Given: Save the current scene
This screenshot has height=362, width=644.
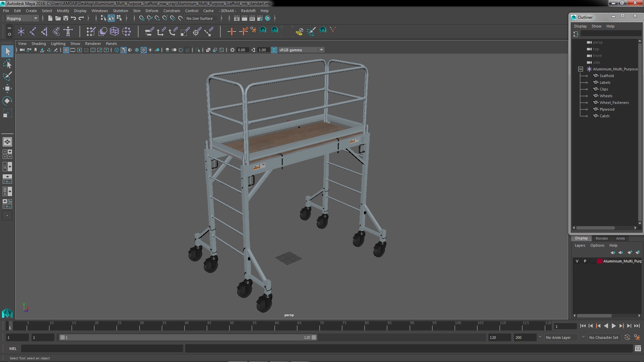Looking at the screenshot, I should (66, 18).
